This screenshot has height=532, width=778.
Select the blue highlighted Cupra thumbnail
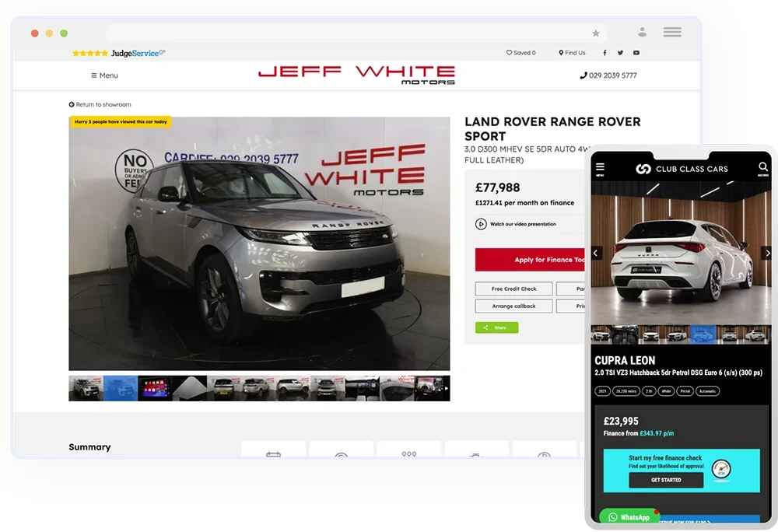click(703, 334)
